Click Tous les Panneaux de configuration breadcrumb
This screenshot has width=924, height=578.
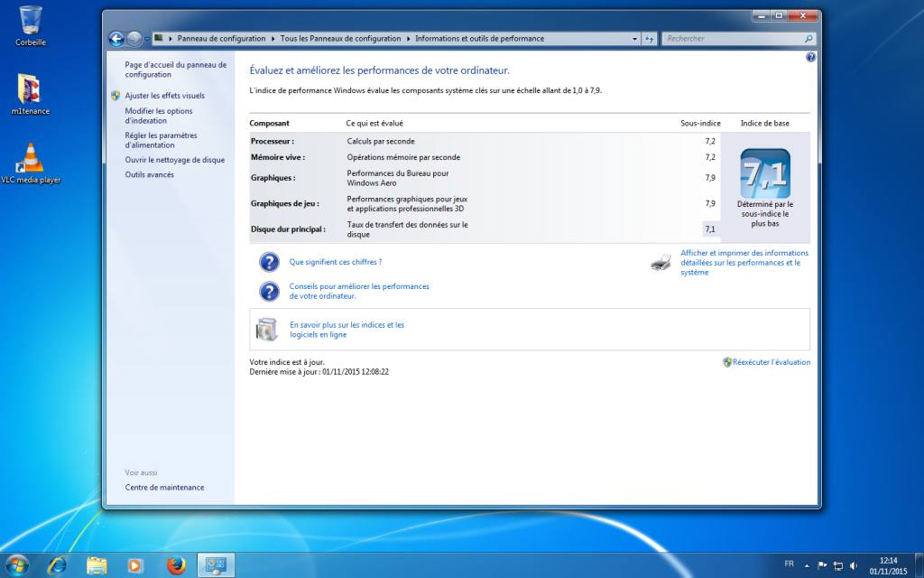coord(340,39)
